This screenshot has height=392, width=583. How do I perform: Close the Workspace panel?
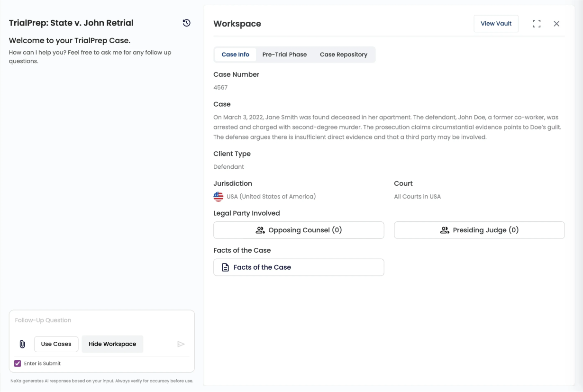556,24
